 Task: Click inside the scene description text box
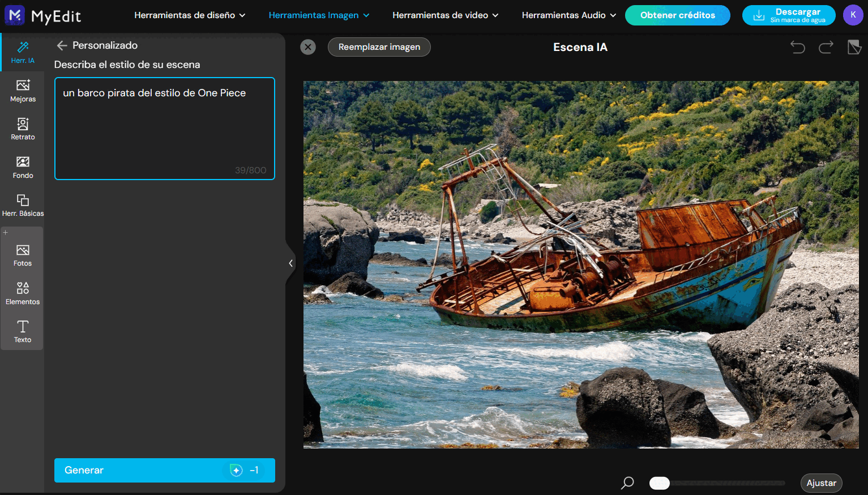165,129
